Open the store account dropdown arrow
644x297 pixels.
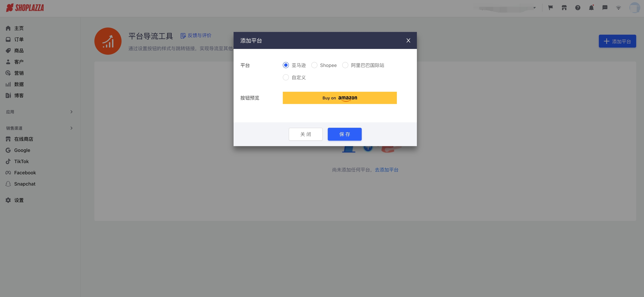click(x=535, y=8)
